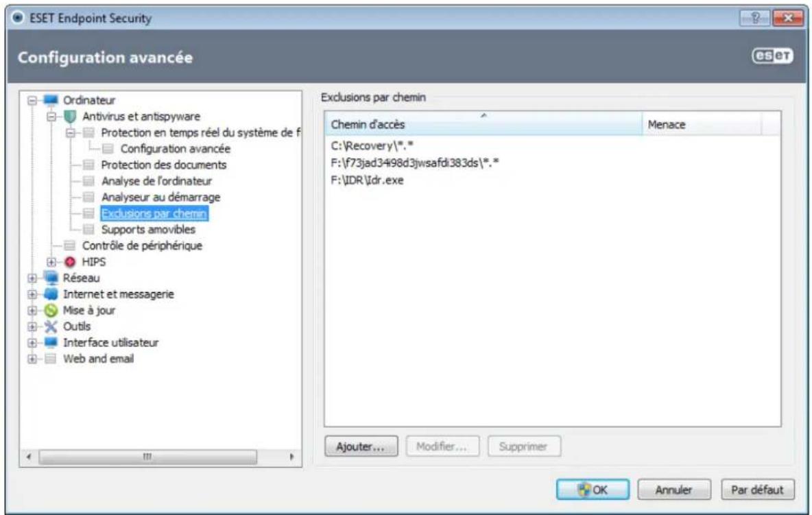812x515 pixels.
Task: Collapse the Antivirus et antispyware node
Action: tap(51, 117)
